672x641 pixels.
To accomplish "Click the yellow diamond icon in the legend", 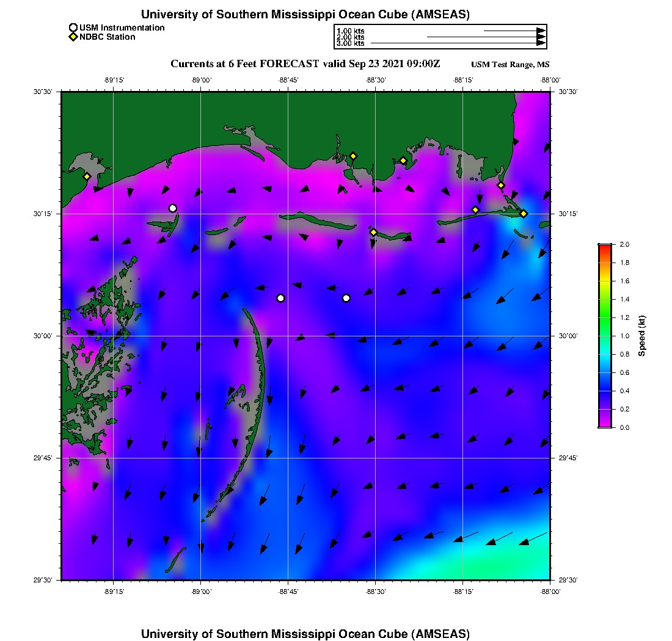I will click(x=73, y=37).
